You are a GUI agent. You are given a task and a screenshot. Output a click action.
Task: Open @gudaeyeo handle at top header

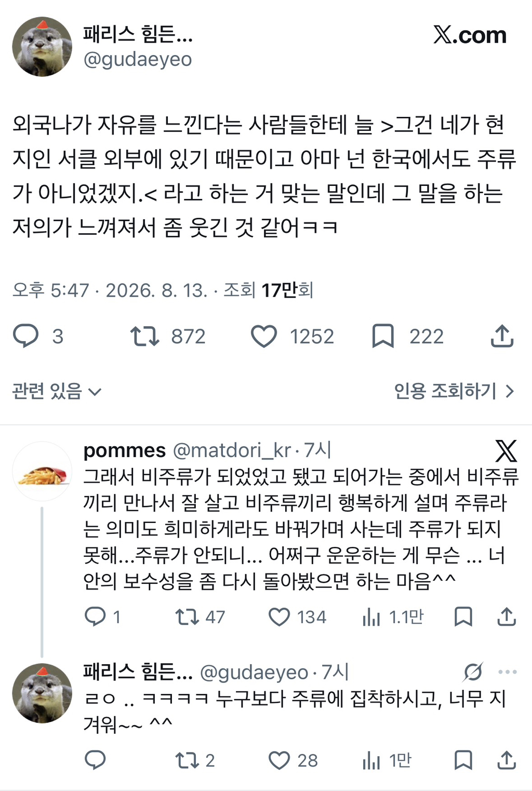(138, 59)
